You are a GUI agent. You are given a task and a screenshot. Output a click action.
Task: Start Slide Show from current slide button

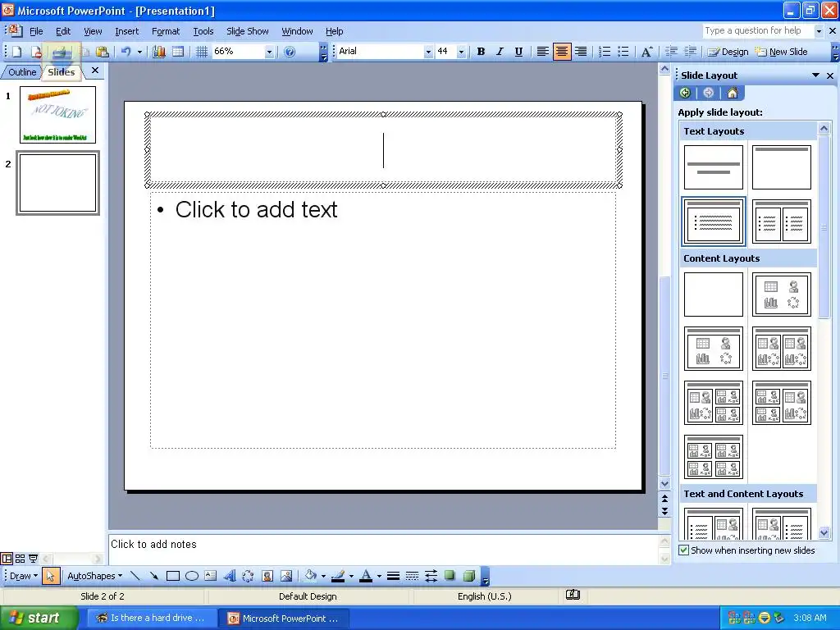(x=33, y=559)
